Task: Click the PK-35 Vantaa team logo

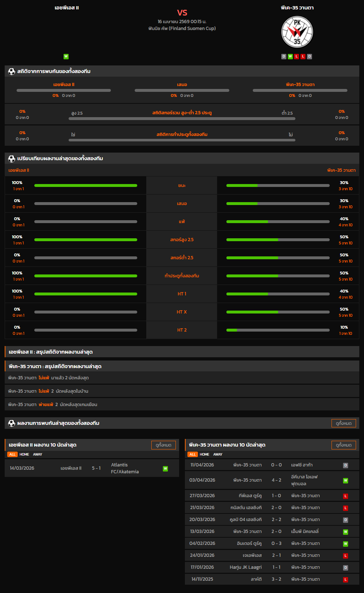Action: [x=297, y=32]
